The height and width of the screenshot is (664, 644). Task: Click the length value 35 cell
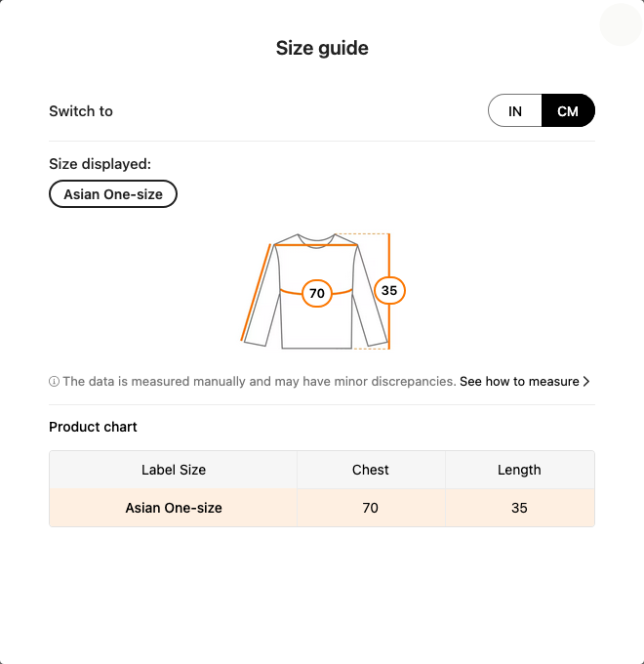(x=520, y=508)
